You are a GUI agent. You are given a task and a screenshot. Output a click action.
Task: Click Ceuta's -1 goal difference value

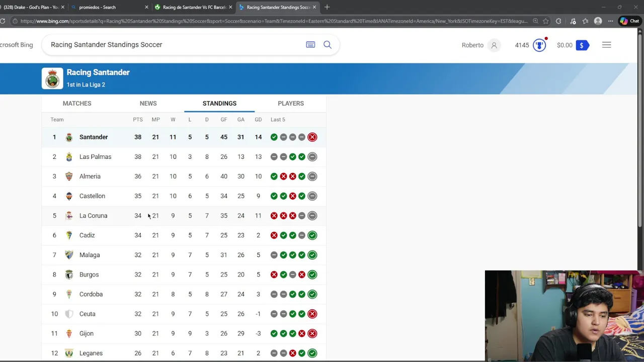pyautogui.click(x=258, y=314)
